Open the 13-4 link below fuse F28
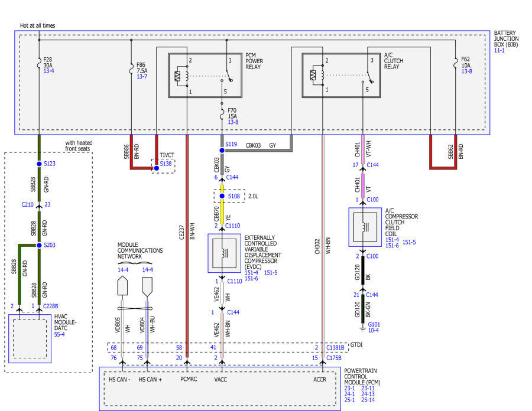Viewport: 532px width, 411px height. pyautogui.click(x=48, y=71)
